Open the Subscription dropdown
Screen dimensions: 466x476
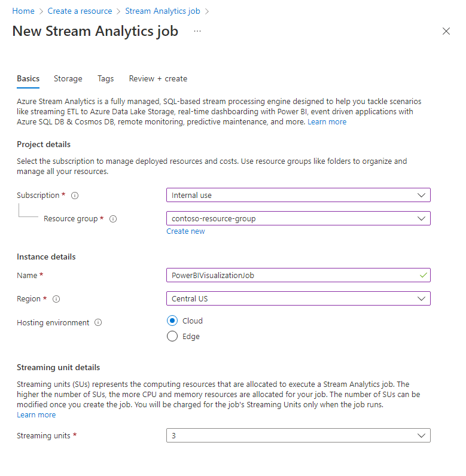tap(298, 195)
